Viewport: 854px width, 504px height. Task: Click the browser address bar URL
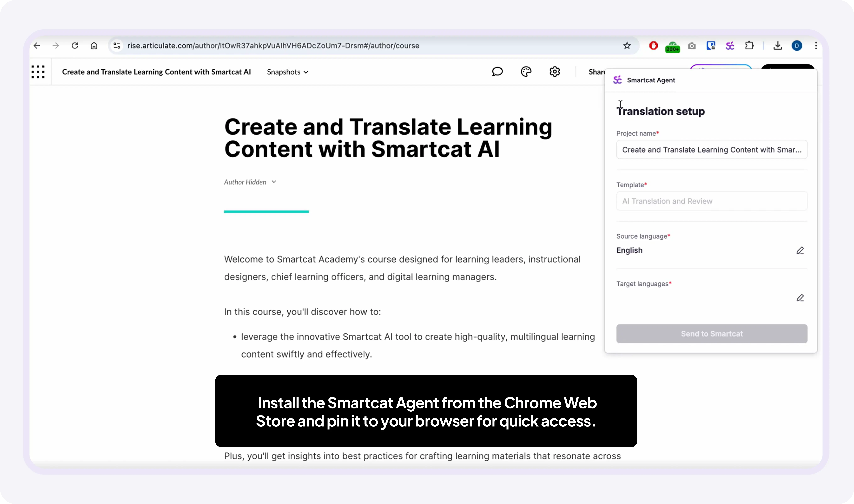(273, 46)
